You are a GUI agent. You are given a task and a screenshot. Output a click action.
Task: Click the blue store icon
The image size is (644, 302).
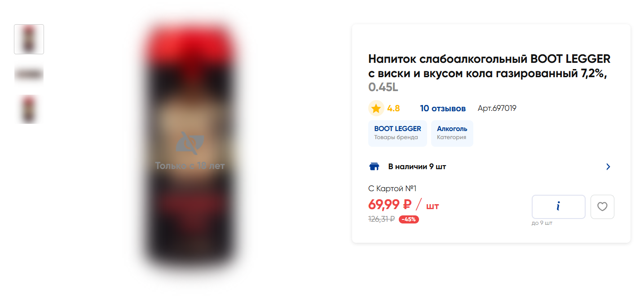click(x=374, y=166)
